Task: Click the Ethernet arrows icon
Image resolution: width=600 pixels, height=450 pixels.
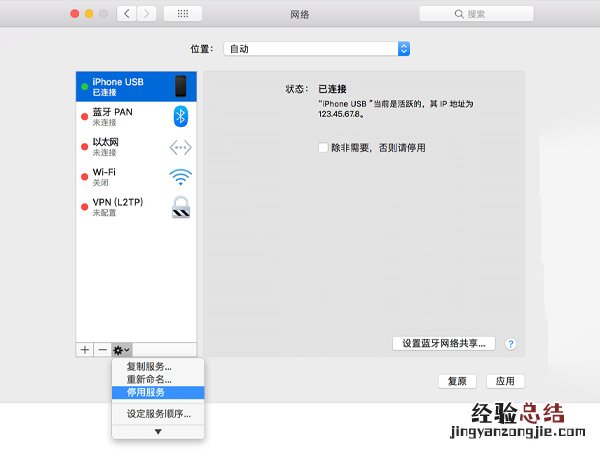Action: click(181, 147)
